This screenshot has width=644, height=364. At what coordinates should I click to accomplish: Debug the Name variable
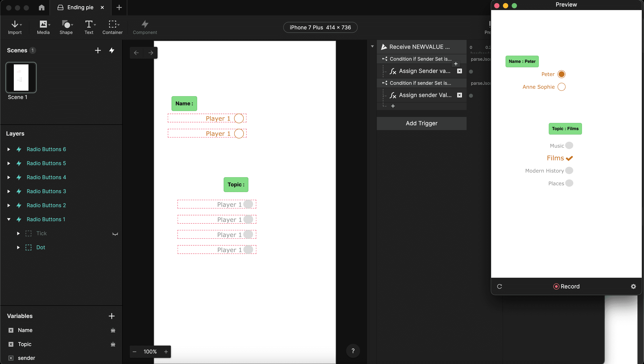pos(113,330)
